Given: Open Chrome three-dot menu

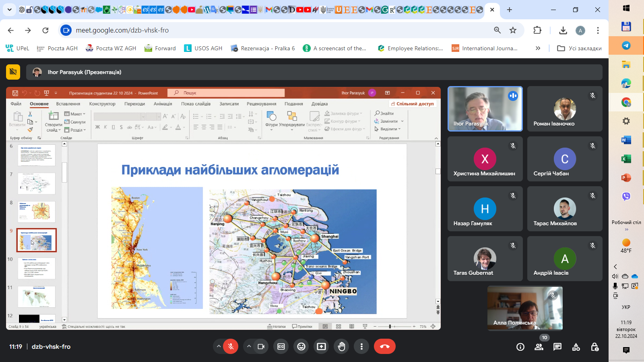Looking at the screenshot, I should pyautogui.click(x=598, y=30).
